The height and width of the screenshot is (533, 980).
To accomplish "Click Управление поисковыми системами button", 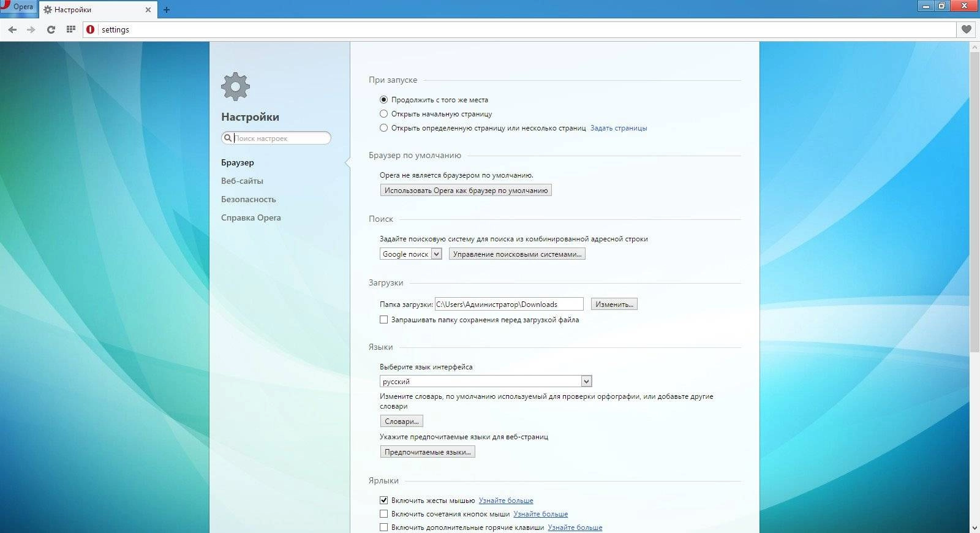I will tap(517, 254).
